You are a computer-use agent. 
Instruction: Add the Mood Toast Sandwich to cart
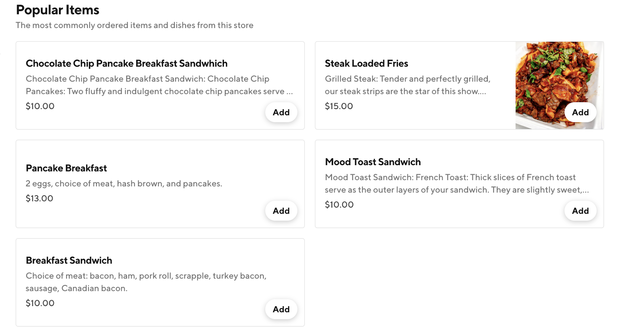580,211
